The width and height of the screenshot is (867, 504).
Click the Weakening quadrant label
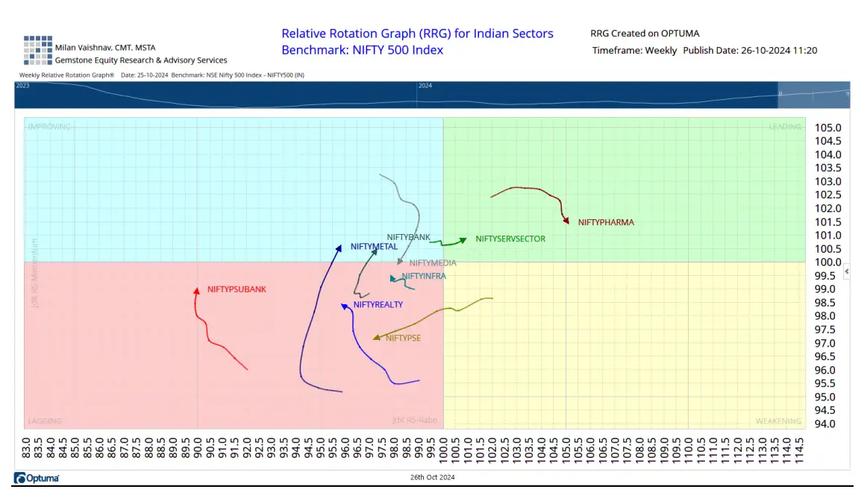(777, 421)
